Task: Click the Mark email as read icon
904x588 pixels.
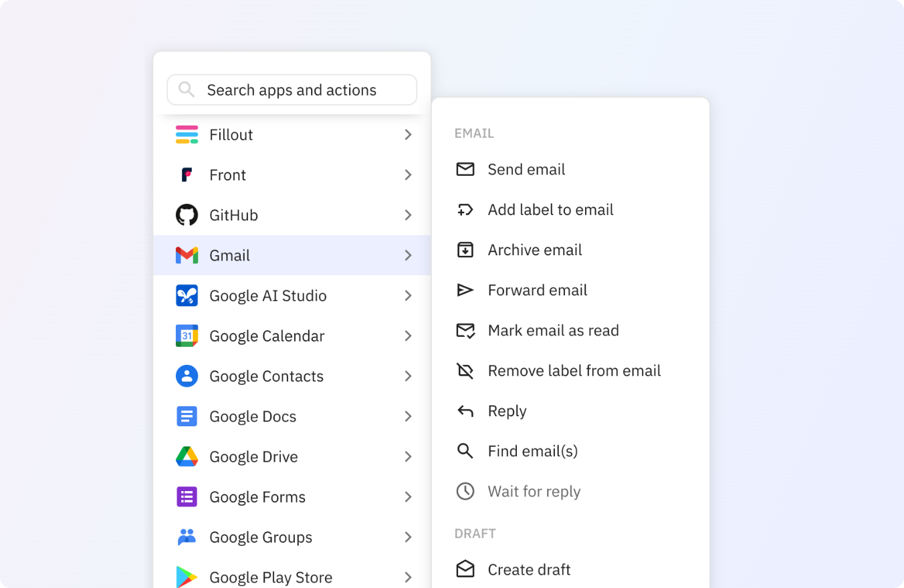Action: 465,330
